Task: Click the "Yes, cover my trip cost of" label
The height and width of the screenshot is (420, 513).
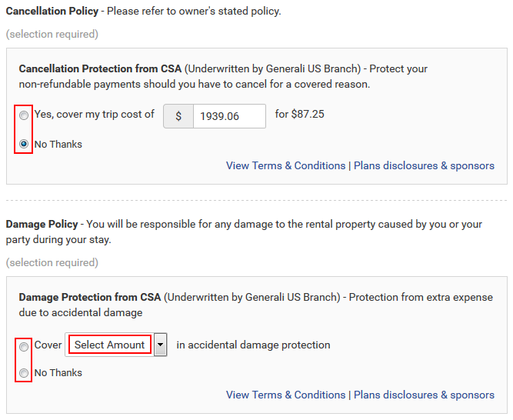Action: tap(95, 114)
